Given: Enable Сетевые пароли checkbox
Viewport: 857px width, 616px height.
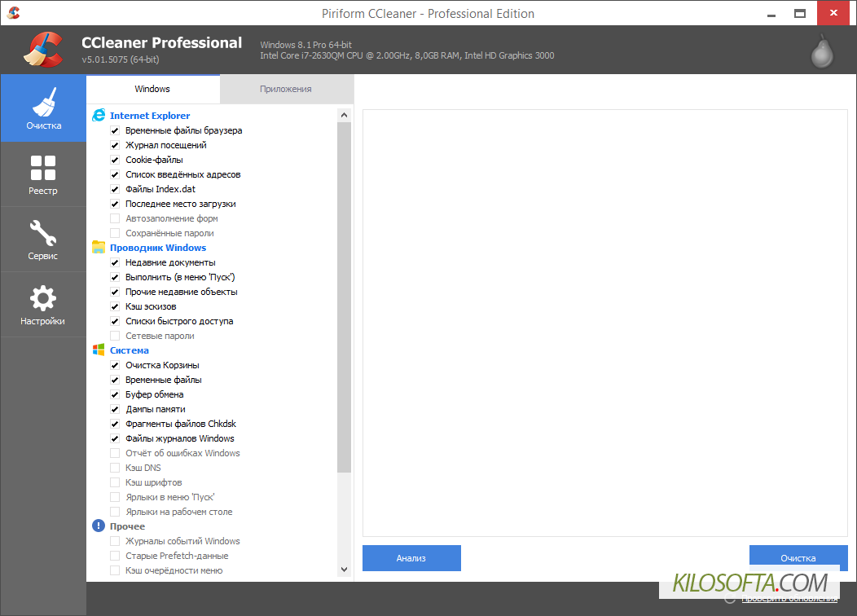Looking at the screenshot, I should pyautogui.click(x=115, y=336).
